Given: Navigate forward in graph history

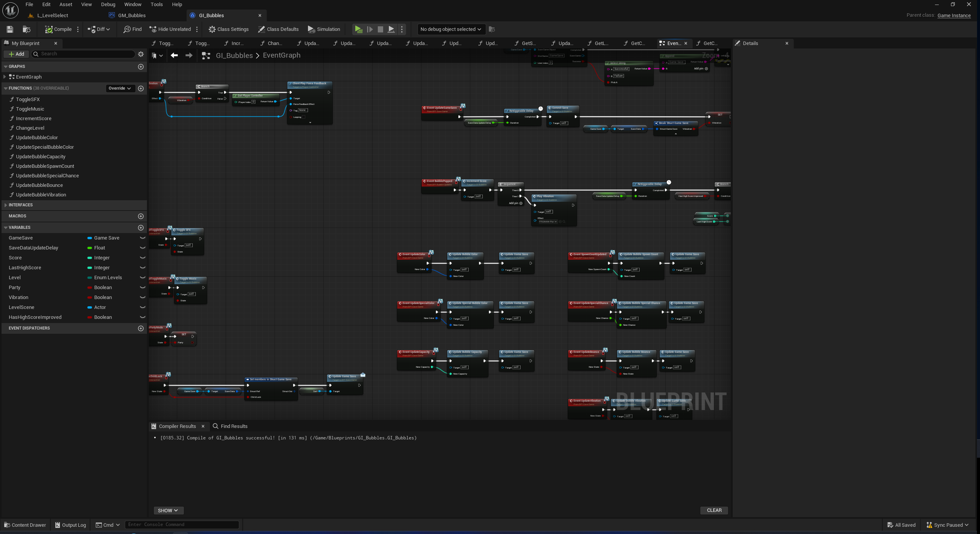Looking at the screenshot, I should (189, 56).
